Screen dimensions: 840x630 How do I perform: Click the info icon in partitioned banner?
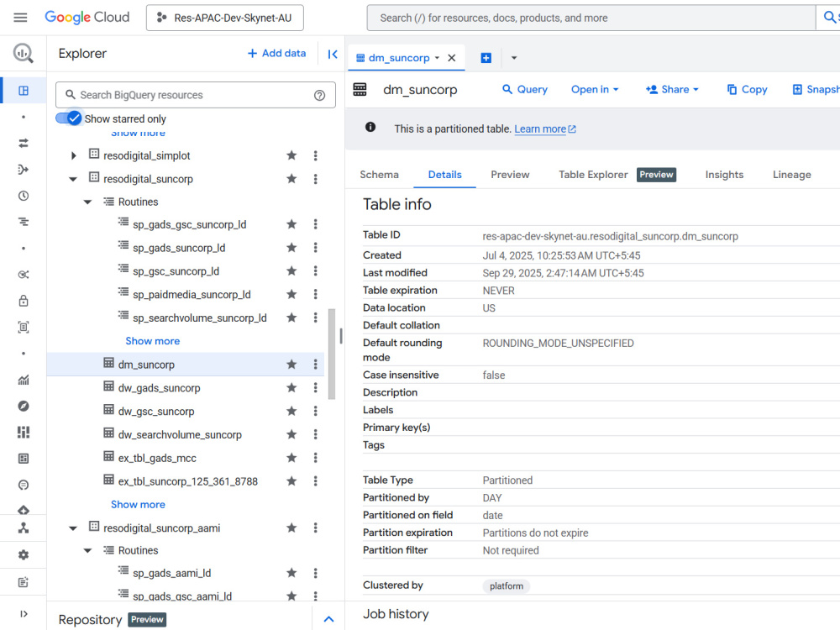pyautogui.click(x=370, y=127)
